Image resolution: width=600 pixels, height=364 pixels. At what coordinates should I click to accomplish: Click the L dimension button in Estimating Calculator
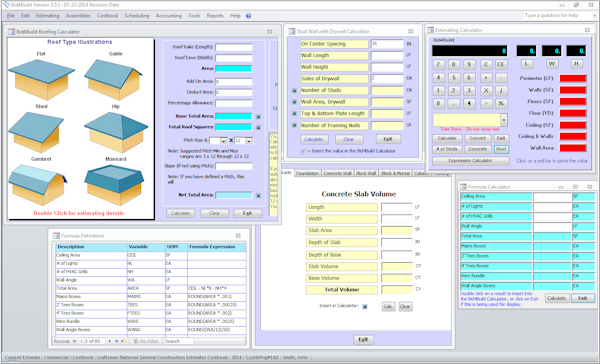tap(527, 64)
